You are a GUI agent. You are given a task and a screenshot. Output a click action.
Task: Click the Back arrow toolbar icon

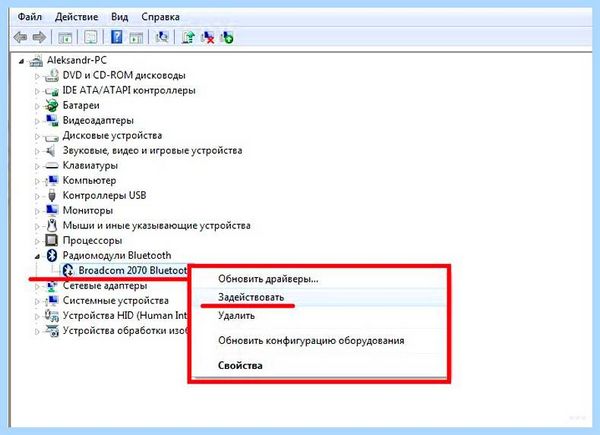(x=20, y=37)
